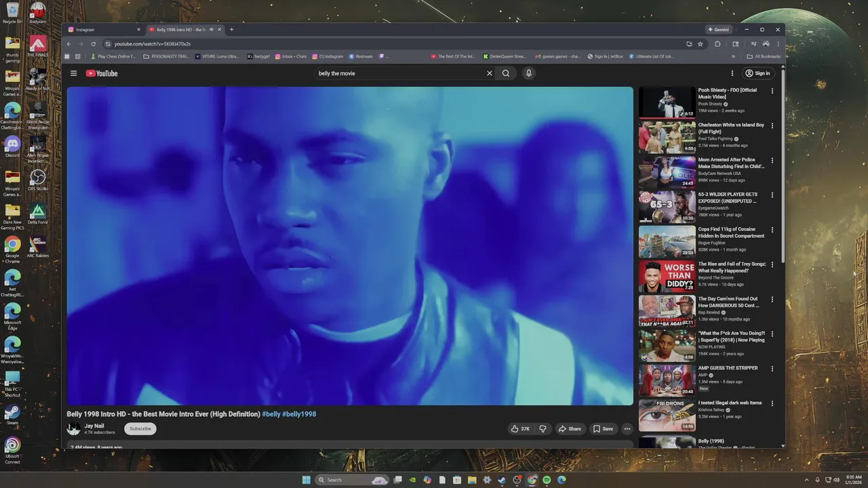Switch to the Instagram browser tab

tap(104, 30)
